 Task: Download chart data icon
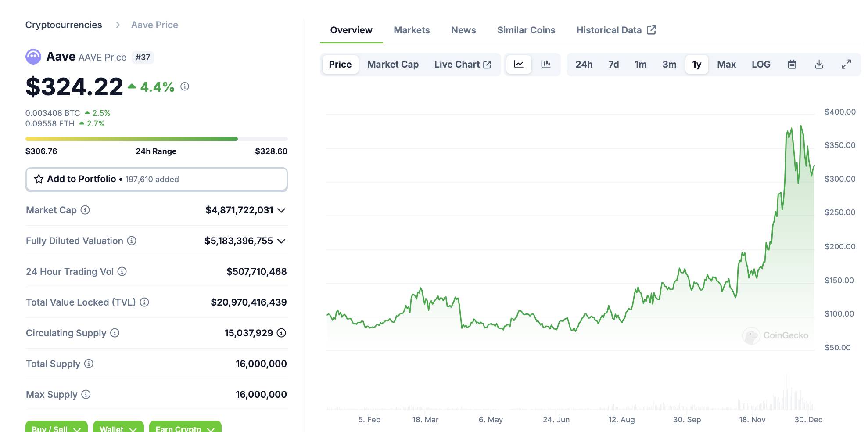[819, 65]
